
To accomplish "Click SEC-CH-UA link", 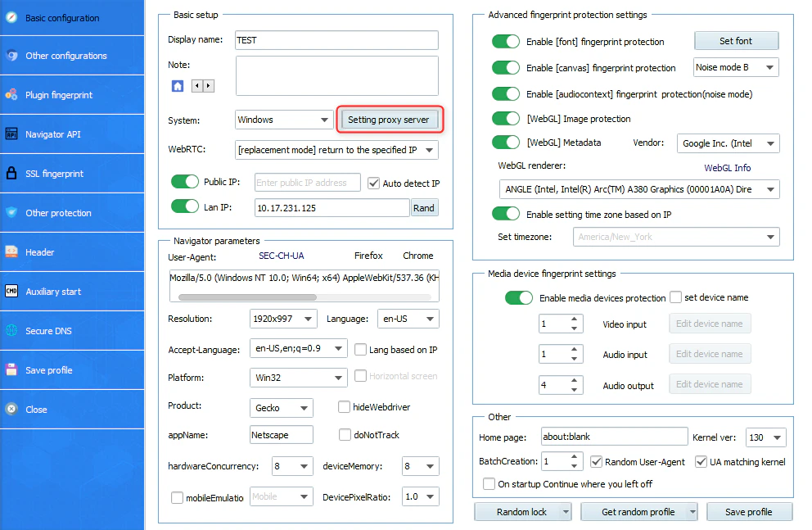I will (x=282, y=256).
